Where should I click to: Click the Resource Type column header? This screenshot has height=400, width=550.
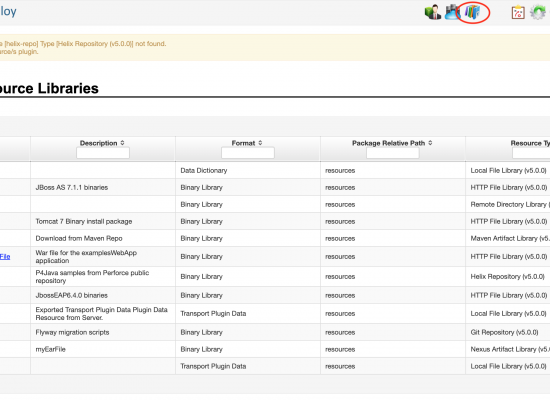(x=530, y=143)
